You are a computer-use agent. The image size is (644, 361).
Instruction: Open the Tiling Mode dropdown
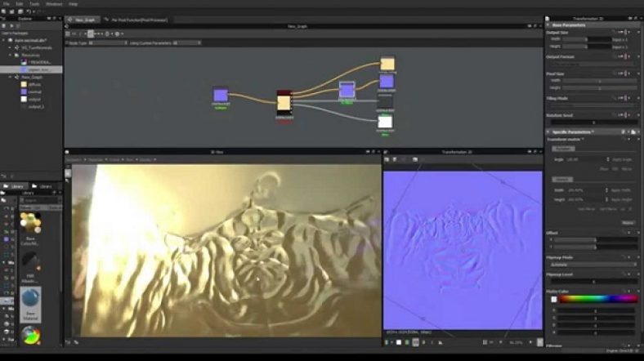[592, 105]
